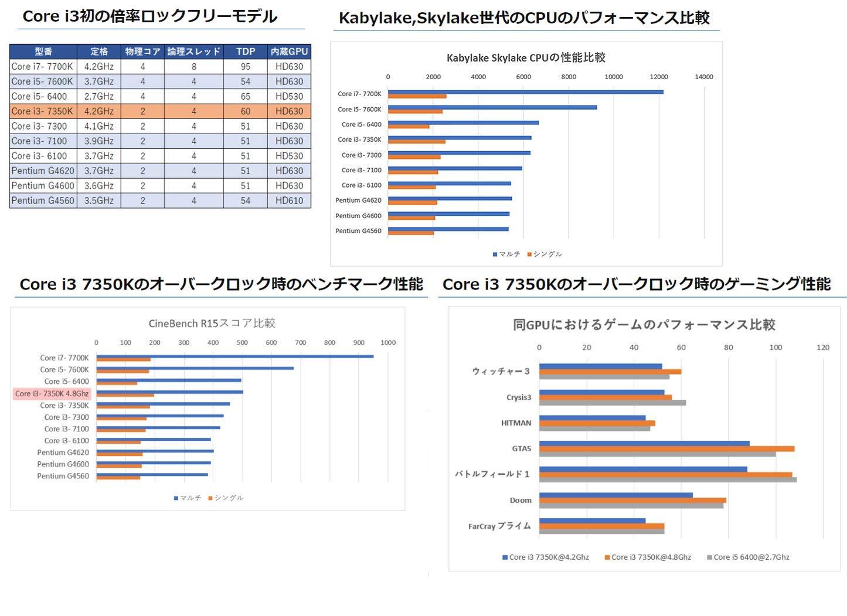This screenshot has width=847, height=616.
Task: Click 'Pentium G4560' in the spec table
Action: (43, 200)
